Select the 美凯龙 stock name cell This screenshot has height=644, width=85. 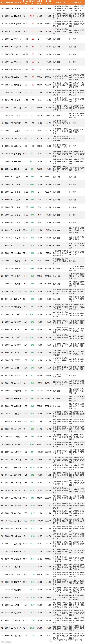click(x=18, y=376)
